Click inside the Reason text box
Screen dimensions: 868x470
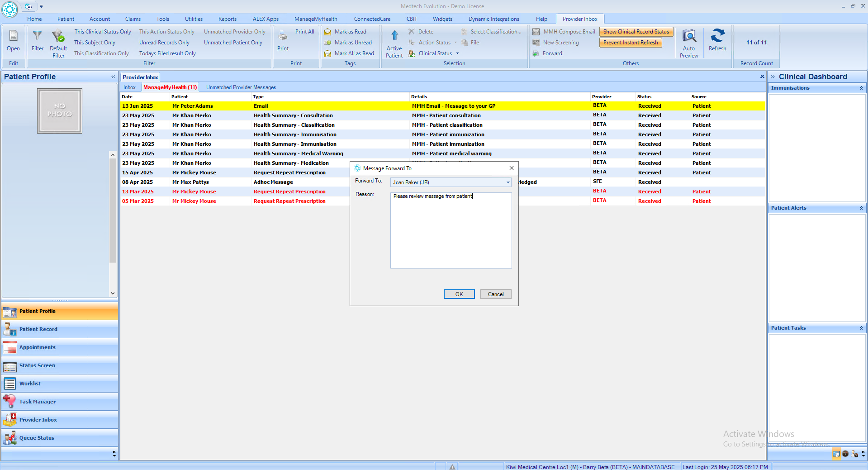coord(451,231)
